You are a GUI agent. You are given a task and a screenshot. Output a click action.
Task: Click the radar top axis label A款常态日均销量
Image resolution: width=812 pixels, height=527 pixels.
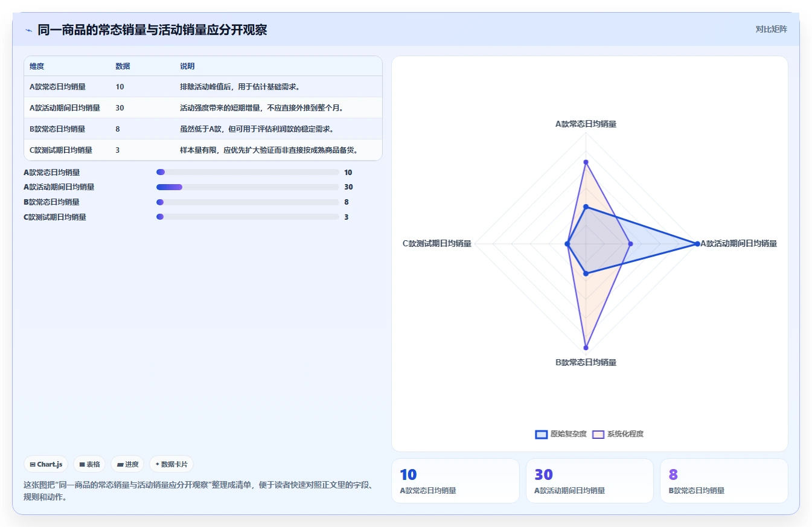pyautogui.click(x=586, y=124)
